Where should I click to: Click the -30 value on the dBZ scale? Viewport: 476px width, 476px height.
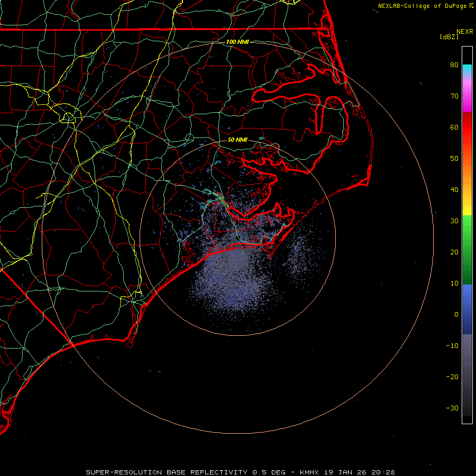(x=452, y=408)
